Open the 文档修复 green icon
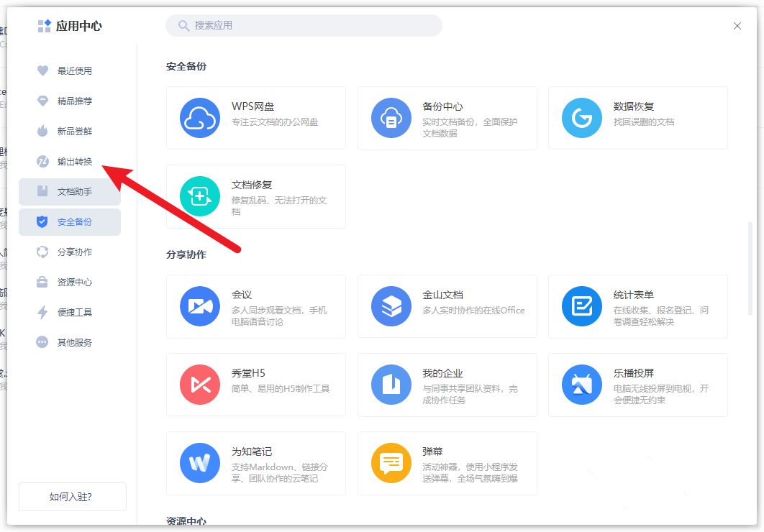The image size is (764, 532). tap(200, 196)
